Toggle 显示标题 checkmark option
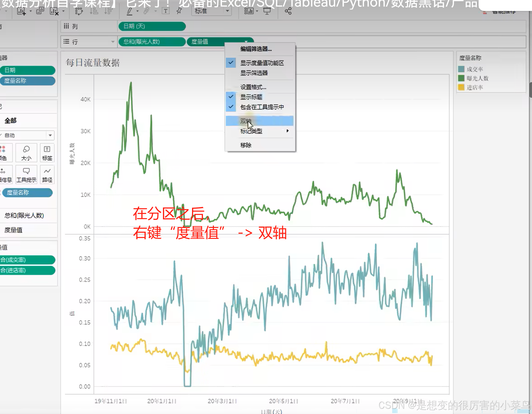Image resolution: width=532 pixels, height=414 pixels. pos(251,97)
